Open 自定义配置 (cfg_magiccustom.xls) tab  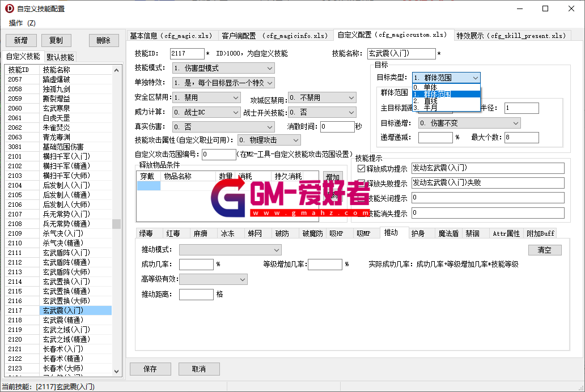point(392,35)
